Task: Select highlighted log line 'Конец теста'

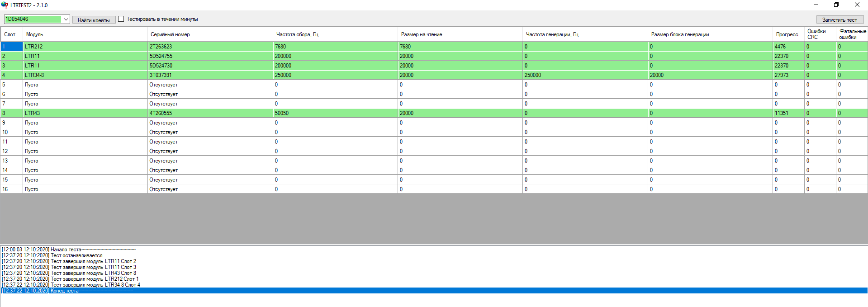Action: tap(434, 291)
